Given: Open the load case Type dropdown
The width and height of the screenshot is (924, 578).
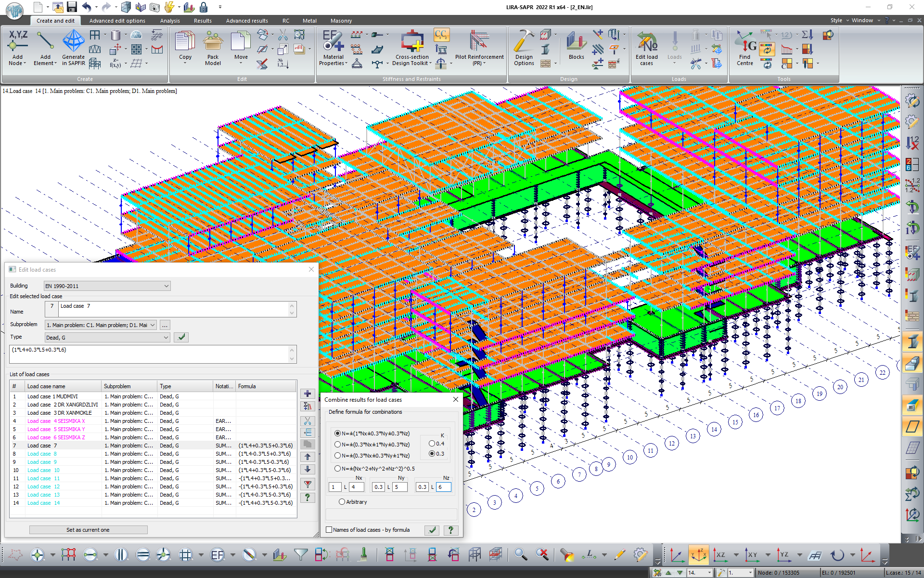Looking at the screenshot, I should [x=166, y=338].
